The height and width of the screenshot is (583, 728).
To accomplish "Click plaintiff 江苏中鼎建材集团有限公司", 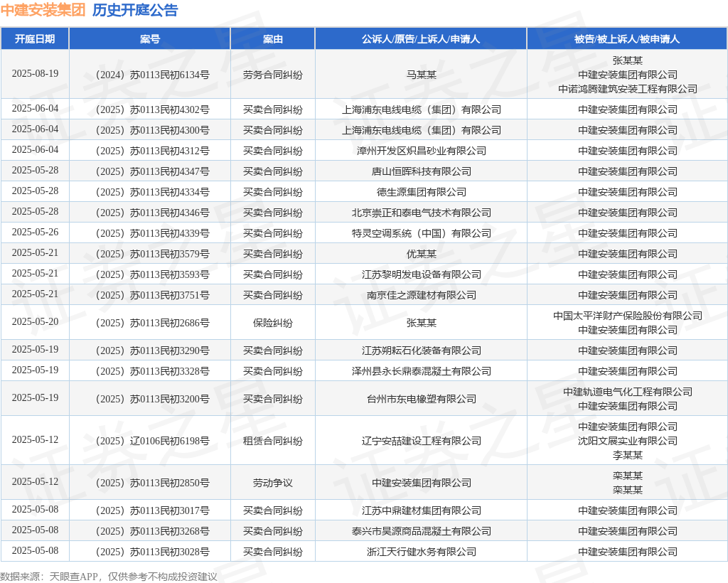I will click(421, 510).
